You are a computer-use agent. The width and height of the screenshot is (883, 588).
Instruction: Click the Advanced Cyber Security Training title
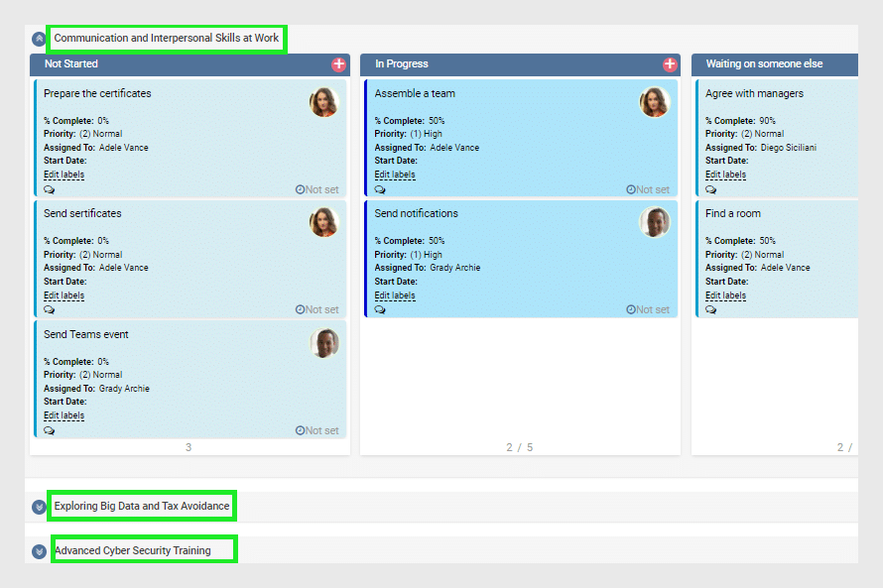(x=133, y=550)
